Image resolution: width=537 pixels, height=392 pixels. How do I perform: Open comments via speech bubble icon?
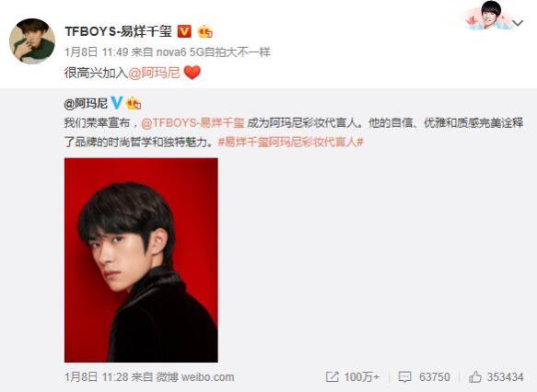(404, 377)
